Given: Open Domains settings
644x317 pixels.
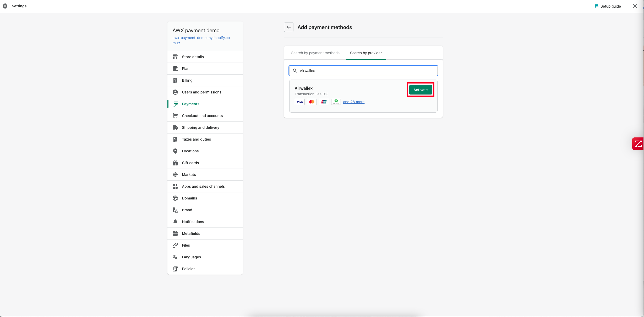Looking at the screenshot, I should (x=205, y=198).
